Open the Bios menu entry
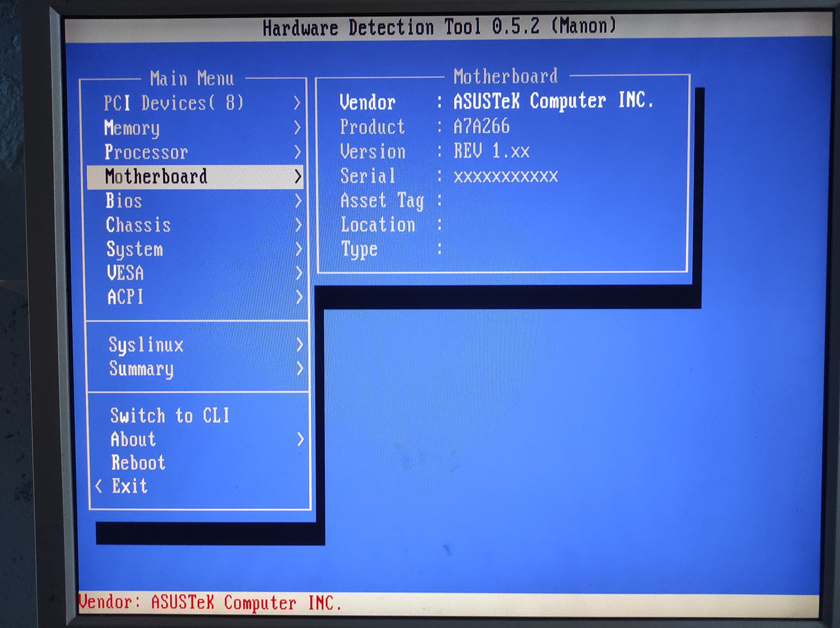840x628 pixels. pyautogui.click(x=124, y=201)
